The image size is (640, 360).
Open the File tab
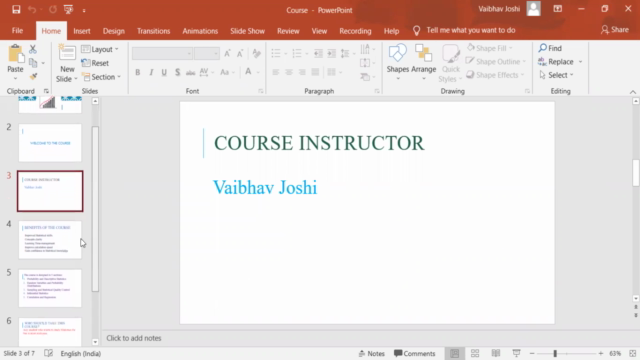[17, 31]
